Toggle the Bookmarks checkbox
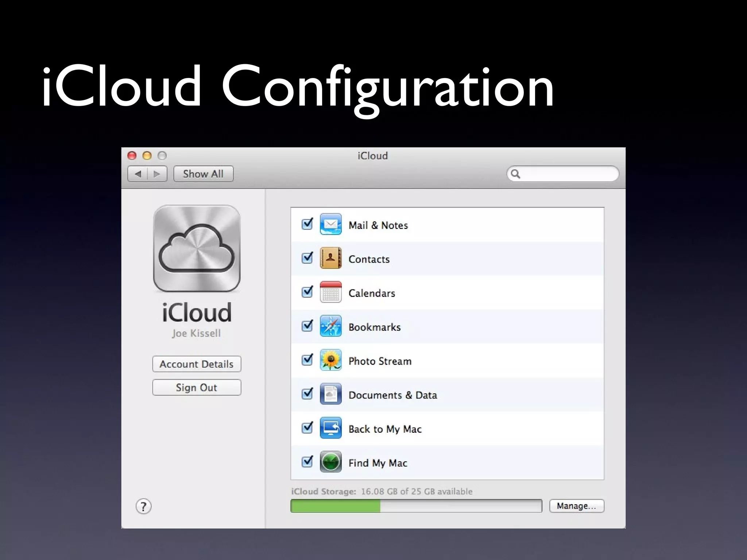 (307, 325)
